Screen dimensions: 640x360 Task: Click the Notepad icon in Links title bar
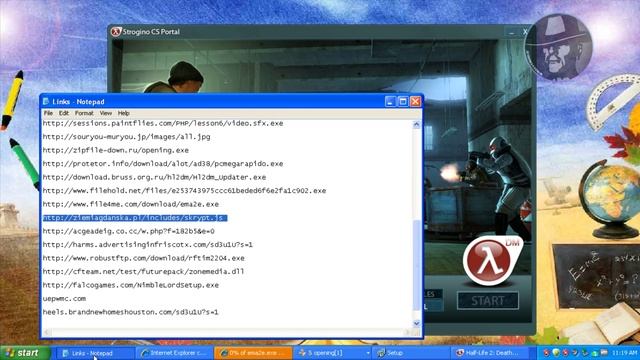(46, 101)
